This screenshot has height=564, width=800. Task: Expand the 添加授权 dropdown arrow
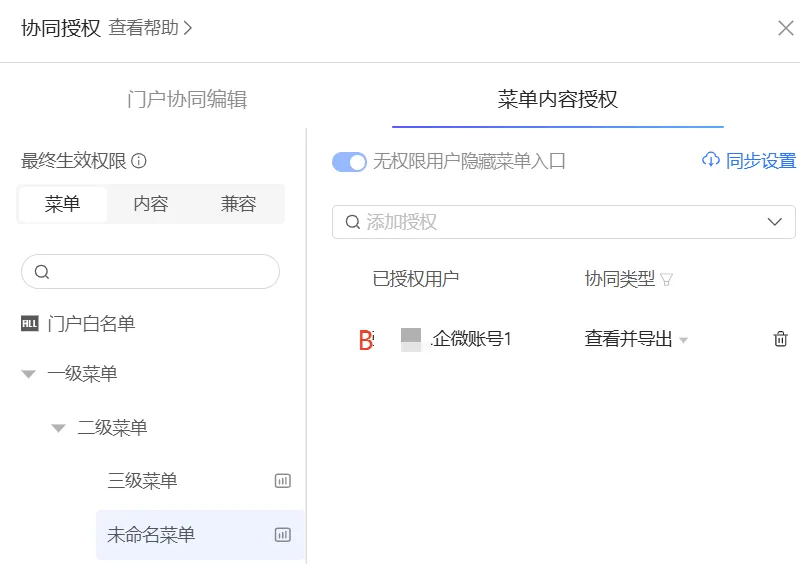(775, 222)
